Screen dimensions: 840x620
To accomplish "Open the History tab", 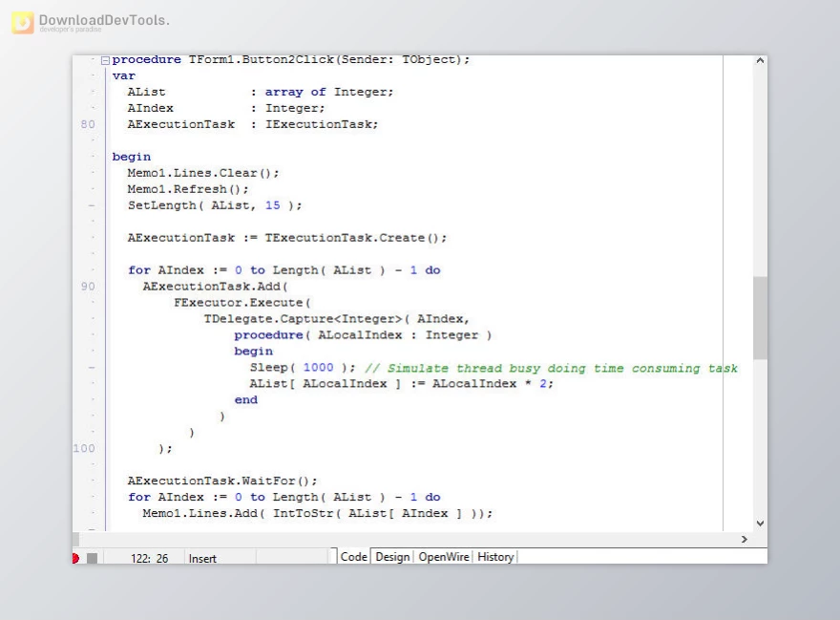I will pyautogui.click(x=495, y=557).
